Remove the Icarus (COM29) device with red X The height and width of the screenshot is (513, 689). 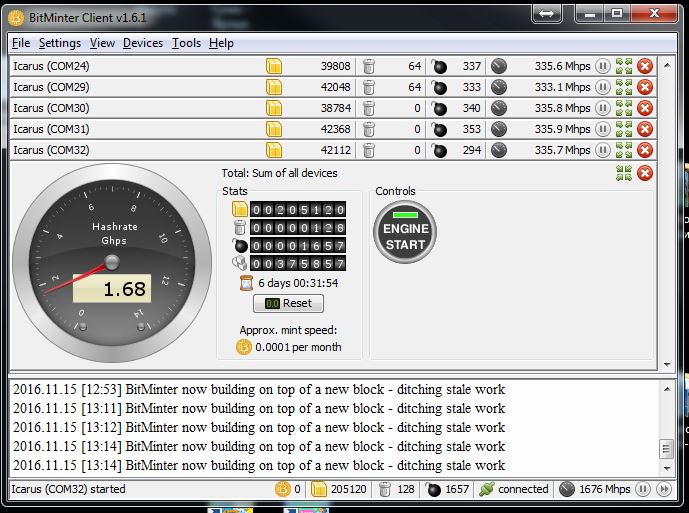645,87
